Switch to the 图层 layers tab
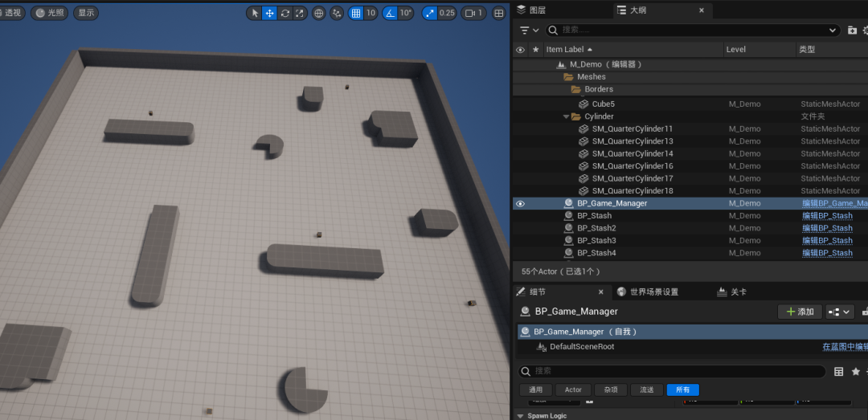The height and width of the screenshot is (420, 868). pos(531,10)
